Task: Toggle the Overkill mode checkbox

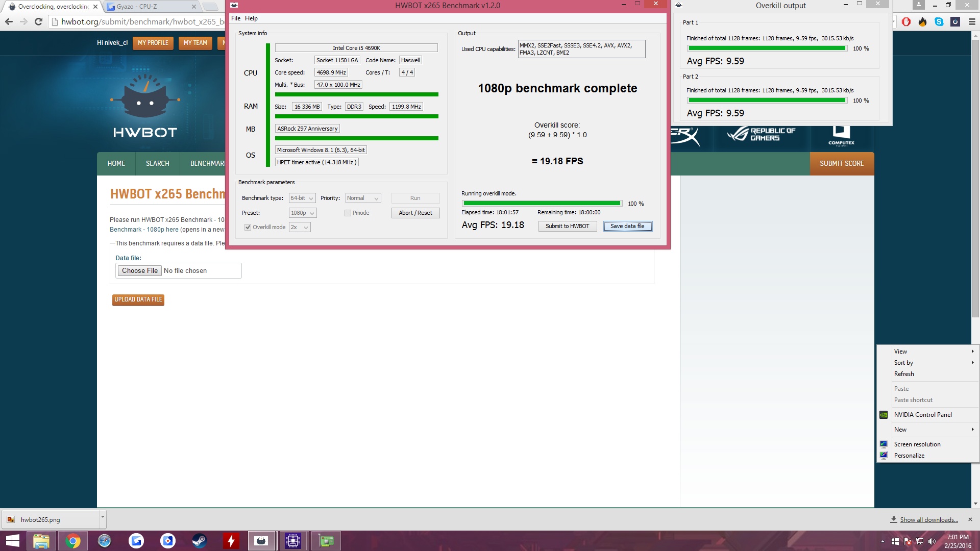Action: point(248,228)
